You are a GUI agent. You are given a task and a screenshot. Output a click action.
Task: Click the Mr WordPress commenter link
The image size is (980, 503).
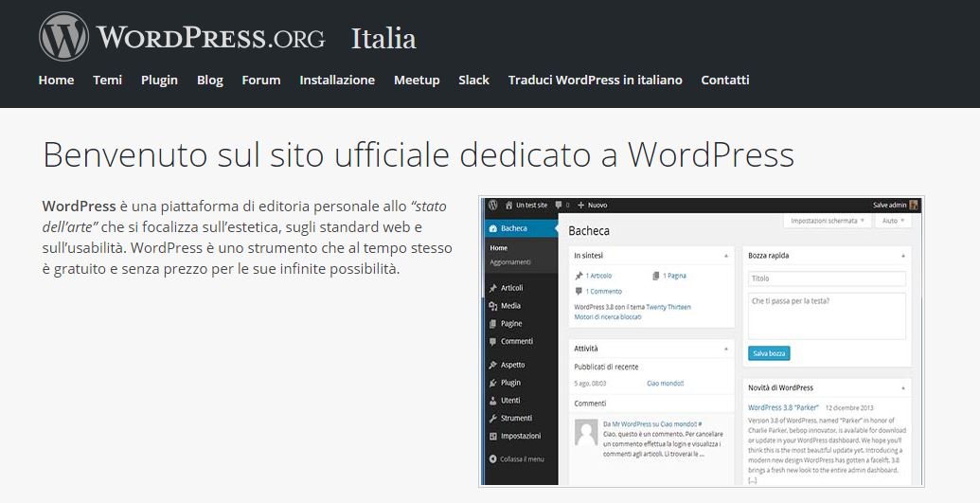[632, 424]
